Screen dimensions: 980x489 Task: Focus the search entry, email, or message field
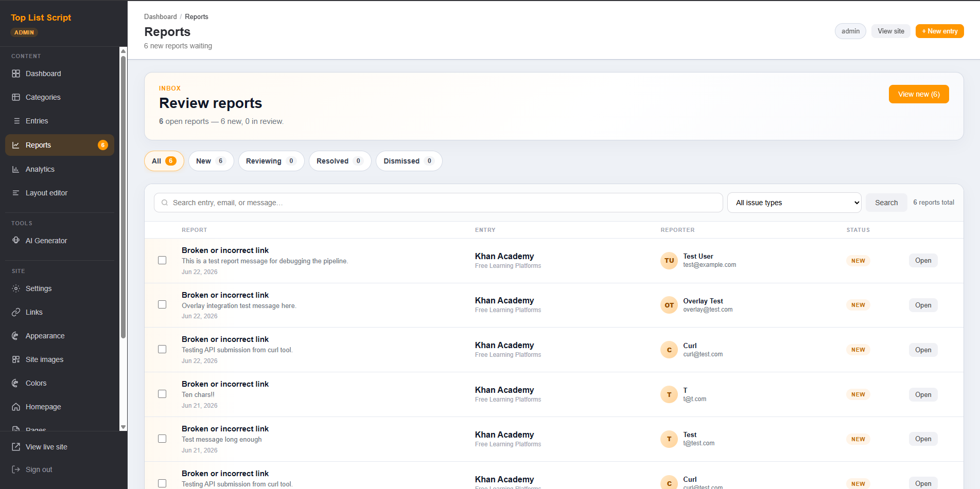439,203
